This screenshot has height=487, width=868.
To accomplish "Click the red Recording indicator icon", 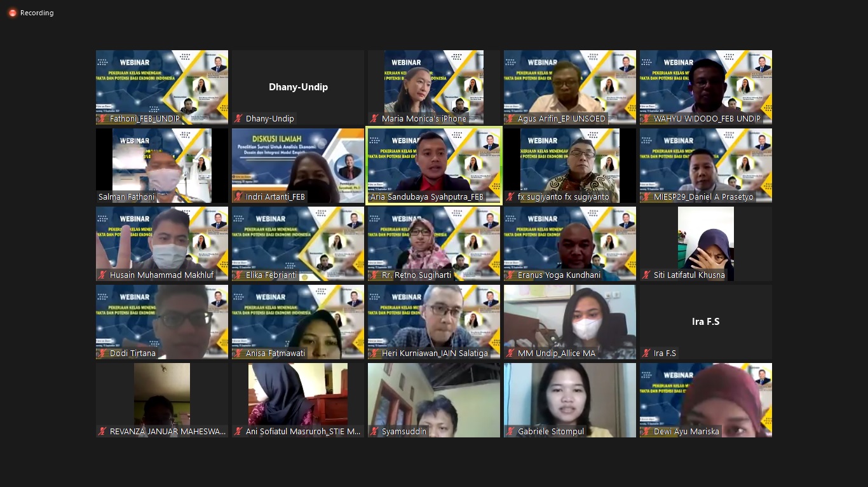I will (12, 13).
